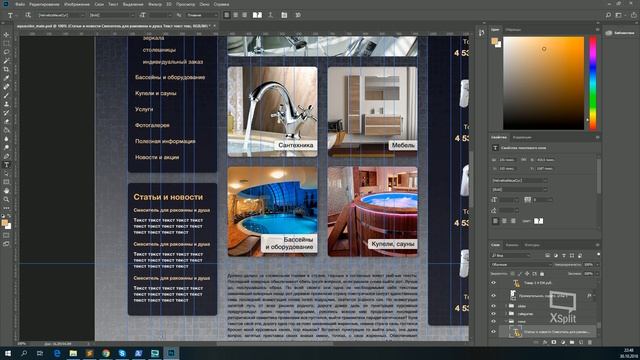Enable lock transparent pixels
640x360 pixels.
point(513,273)
